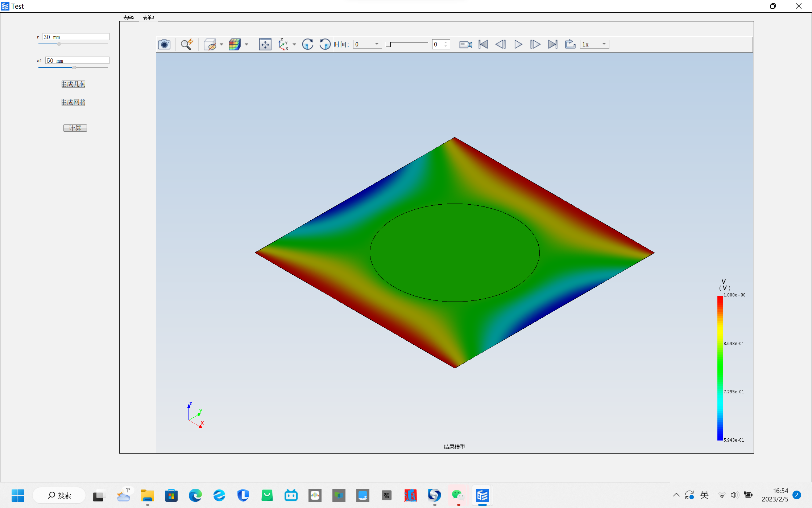Step forward one animation frame
The height and width of the screenshot is (508, 812).
(x=535, y=44)
